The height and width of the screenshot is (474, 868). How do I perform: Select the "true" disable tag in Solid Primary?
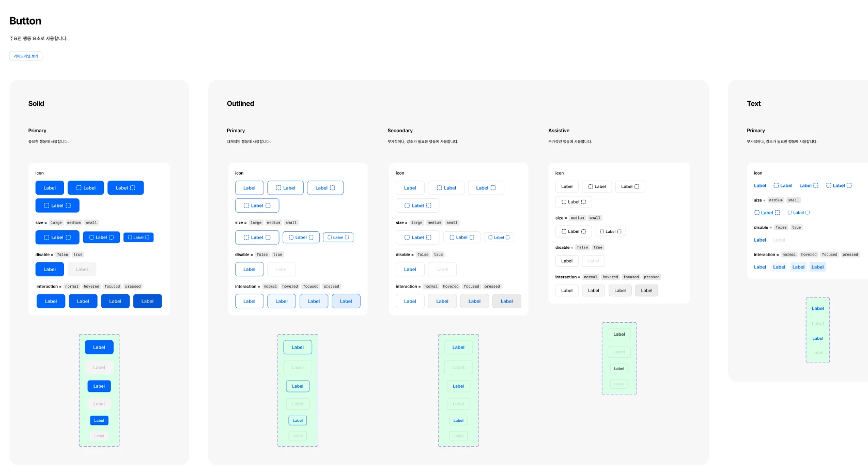click(78, 255)
